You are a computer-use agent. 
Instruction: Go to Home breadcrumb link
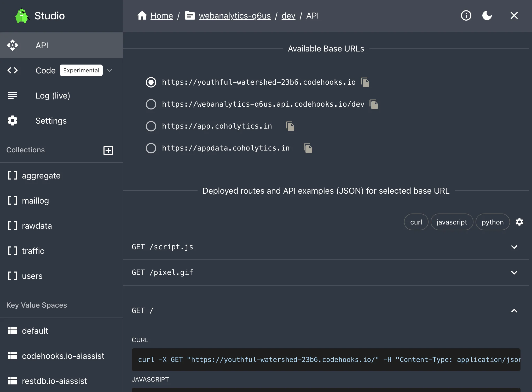(x=162, y=16)
